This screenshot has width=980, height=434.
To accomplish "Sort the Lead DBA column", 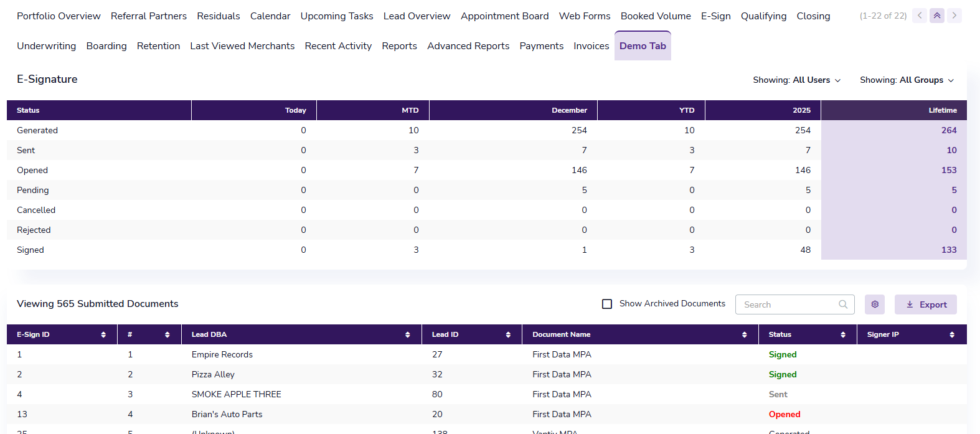I will [x=408, y=335].
